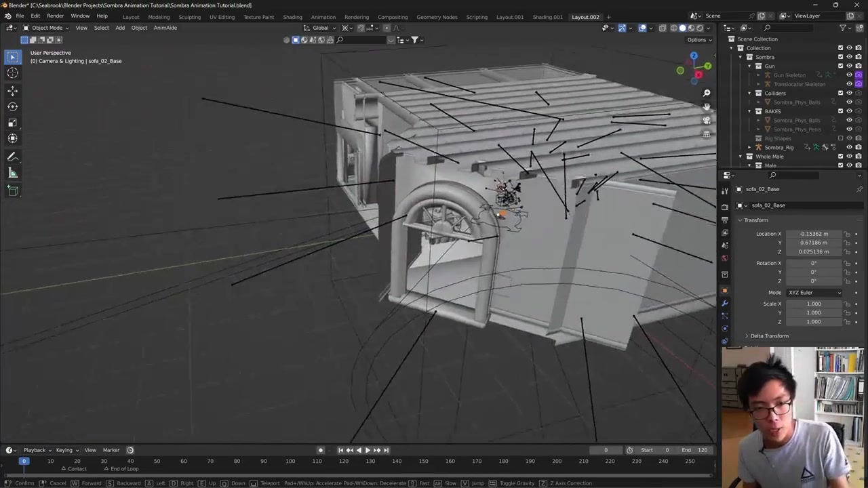Hide the Sombra collection using its eye icon
Screen dimensions: 868x488
(849, 57)
